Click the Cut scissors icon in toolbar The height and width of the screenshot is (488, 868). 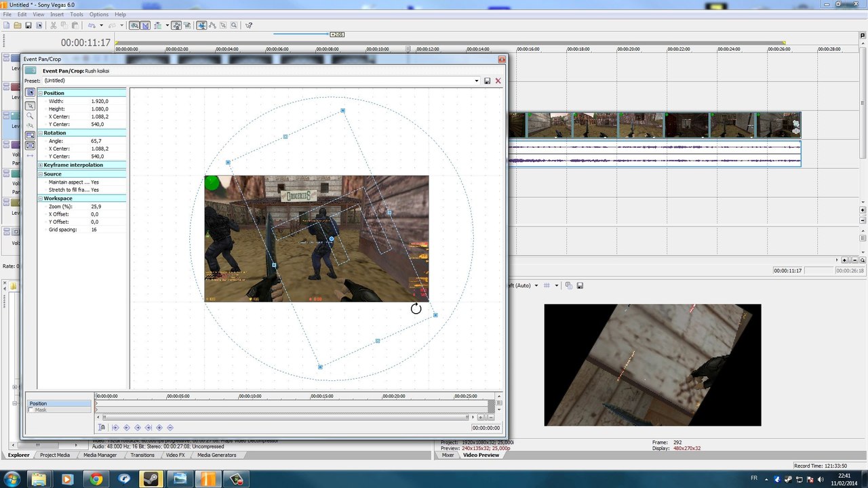tap(53, 25)
